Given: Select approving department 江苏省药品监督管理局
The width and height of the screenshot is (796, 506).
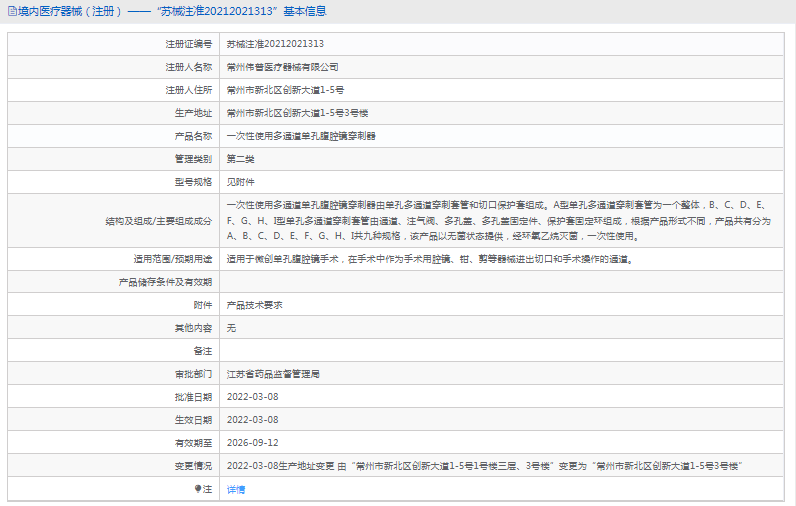Looking at the screenshot, I should 273,374.
